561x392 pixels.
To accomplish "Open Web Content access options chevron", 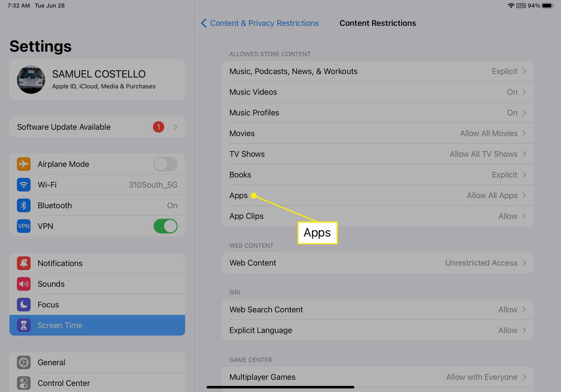I will [524, 263].
